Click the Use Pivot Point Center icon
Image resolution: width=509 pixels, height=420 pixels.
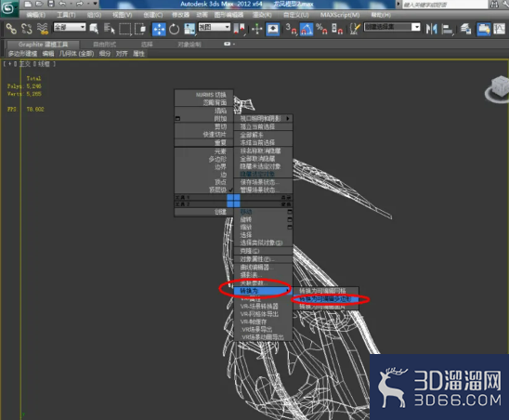240,29
